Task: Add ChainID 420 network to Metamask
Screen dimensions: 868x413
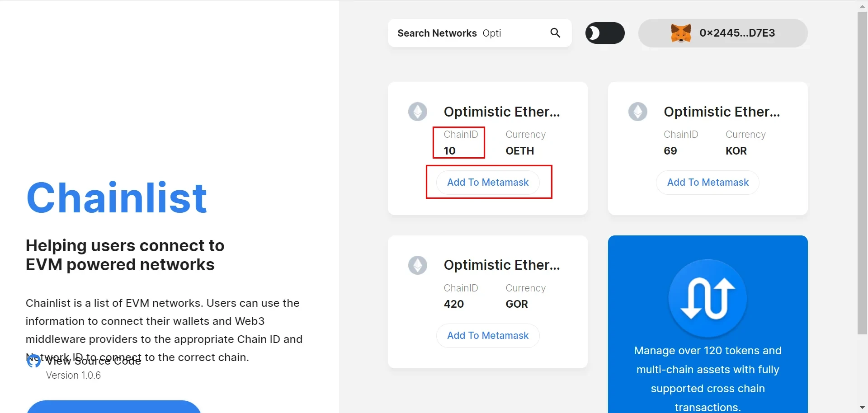Action: click(488, 336)
